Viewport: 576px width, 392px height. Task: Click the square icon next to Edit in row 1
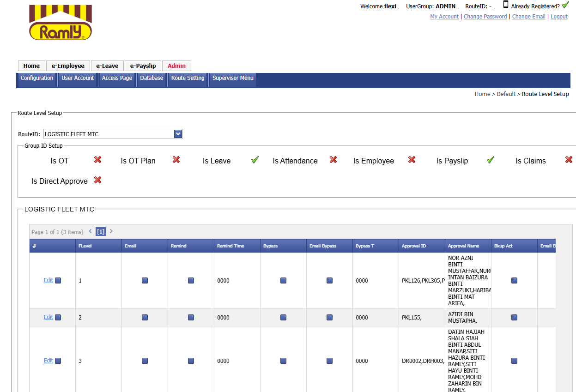(58, 280)
